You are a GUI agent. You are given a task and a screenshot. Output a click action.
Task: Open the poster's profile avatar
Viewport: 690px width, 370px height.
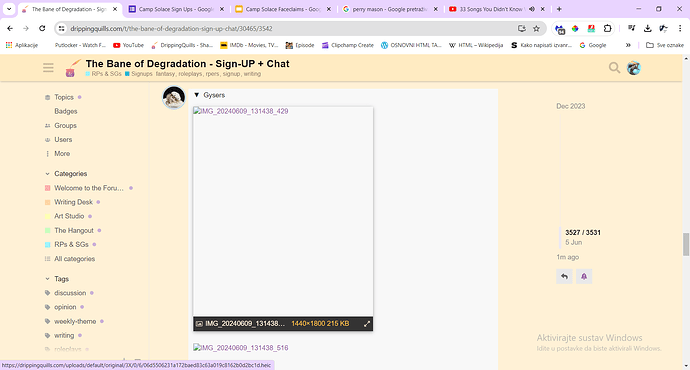pyautogui.click(x=174, y=97)
